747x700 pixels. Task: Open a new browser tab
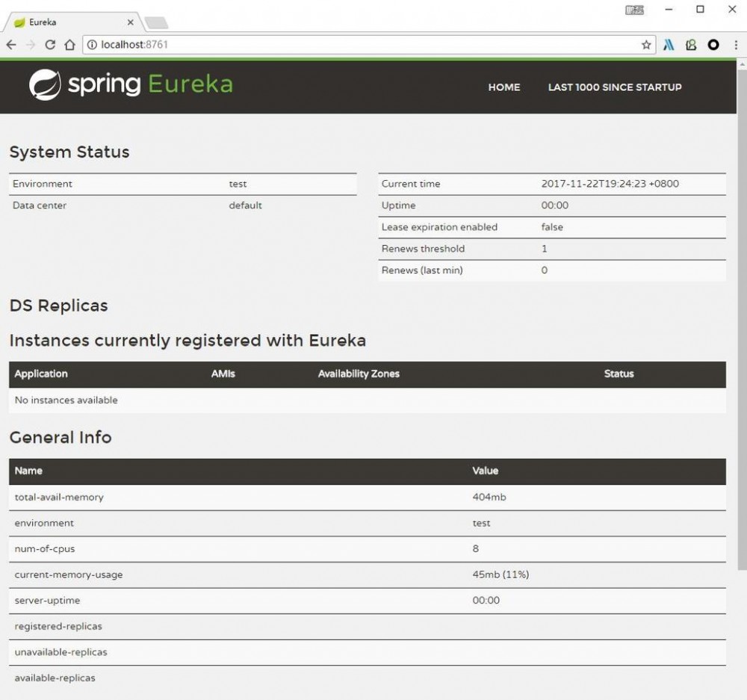coord(156,22)
